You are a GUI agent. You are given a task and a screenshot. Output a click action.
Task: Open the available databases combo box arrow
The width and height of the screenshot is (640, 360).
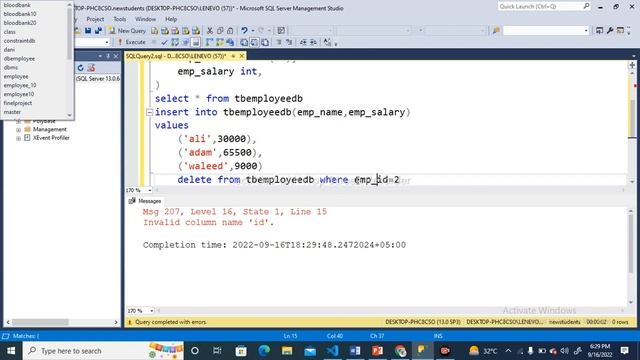[107, 42]
